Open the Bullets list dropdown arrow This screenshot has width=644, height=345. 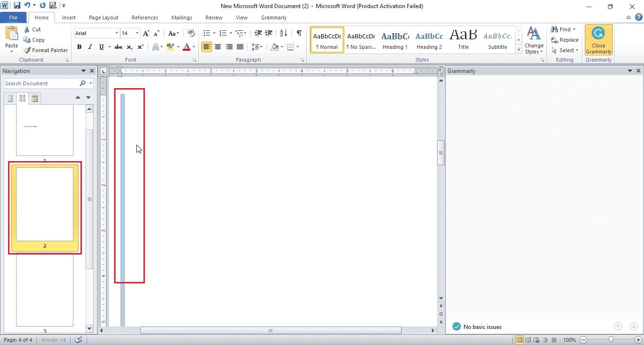pyautogui.click(x=214, y=33)
